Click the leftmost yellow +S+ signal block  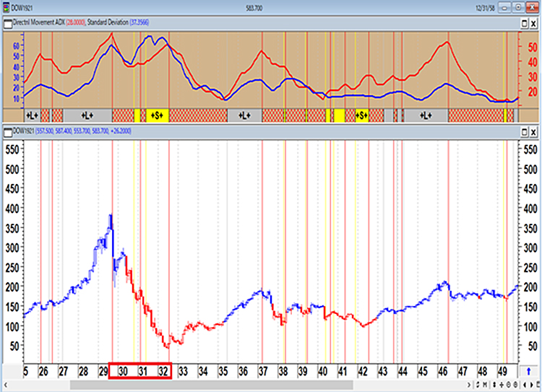coord(157,116)
